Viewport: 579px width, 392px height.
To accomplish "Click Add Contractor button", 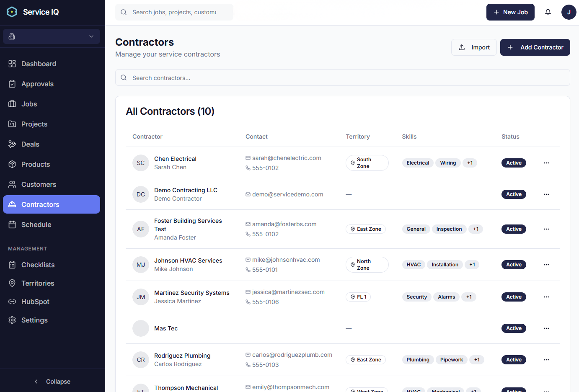I will pos(535,47).
